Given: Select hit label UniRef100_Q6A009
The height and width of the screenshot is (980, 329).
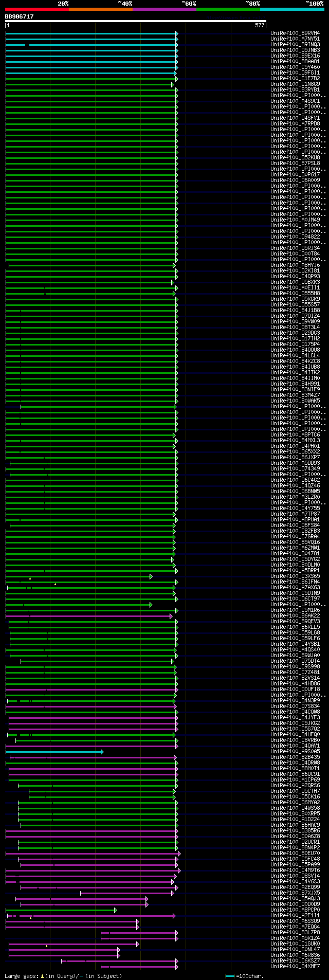Looking at the screenshot, I should pos(295,180).
